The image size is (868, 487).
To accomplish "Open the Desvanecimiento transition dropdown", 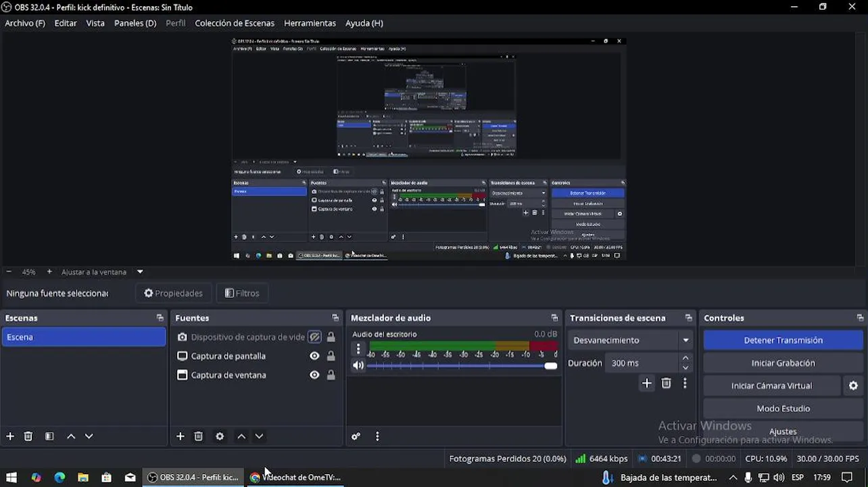I will [x=631, y=340].
